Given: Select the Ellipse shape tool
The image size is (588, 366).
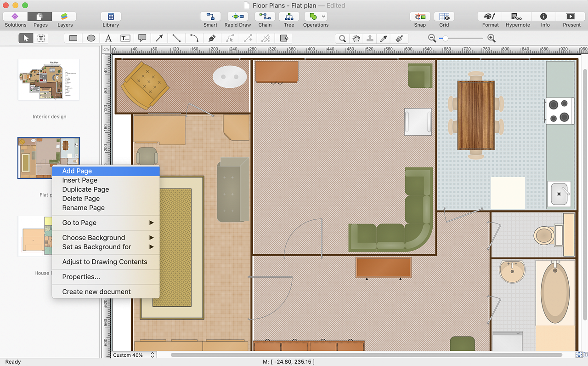Looking at the screenshot, I should pyautogui.click(x=91, y=38).
